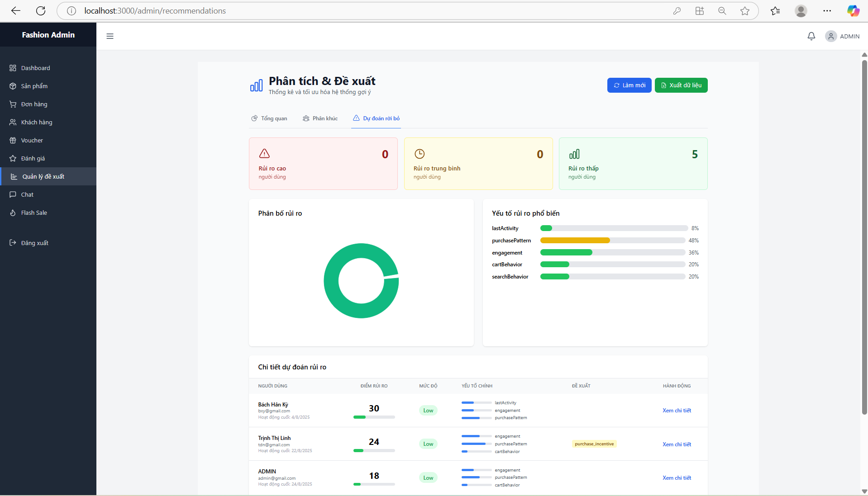Click the purchase_incentive tag

(x=594, y=444)
